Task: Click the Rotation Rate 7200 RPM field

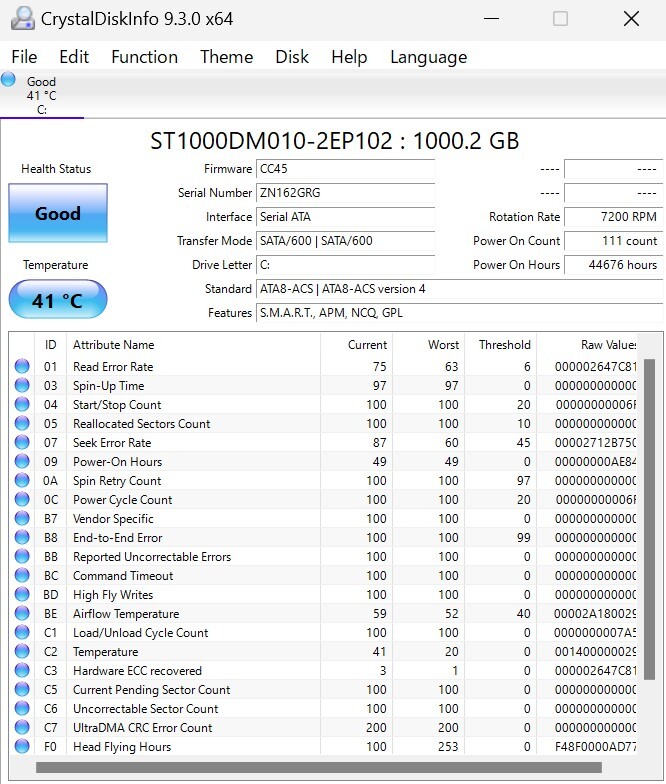Action: coord(614,217)
